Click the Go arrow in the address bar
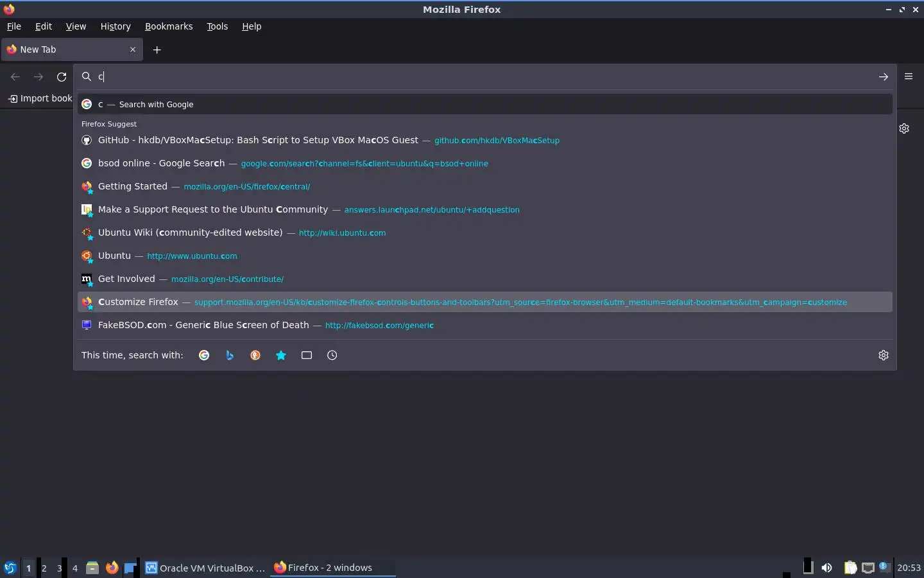924x578 pixels. pyautogui.click(x=884, y=76)
